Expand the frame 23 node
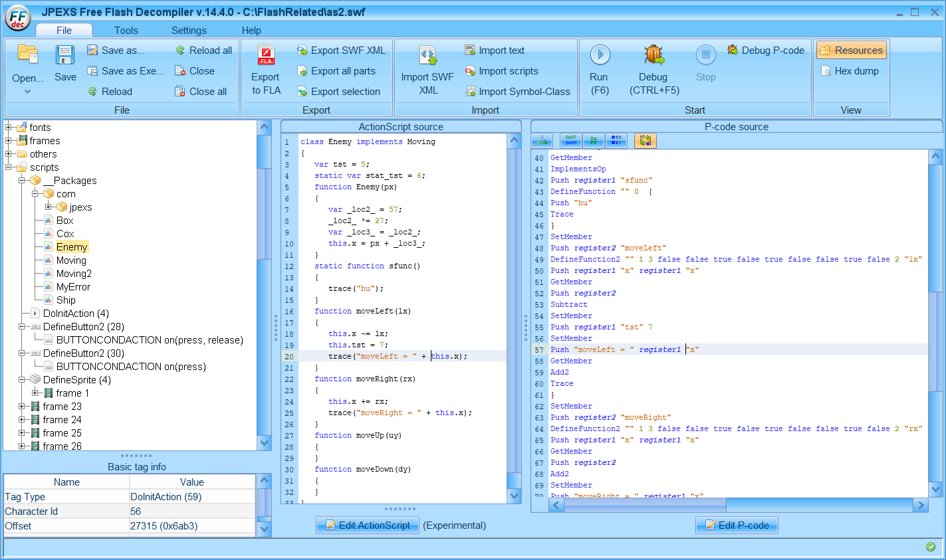This screenshot has width=946, height=560. coord(22,407)
